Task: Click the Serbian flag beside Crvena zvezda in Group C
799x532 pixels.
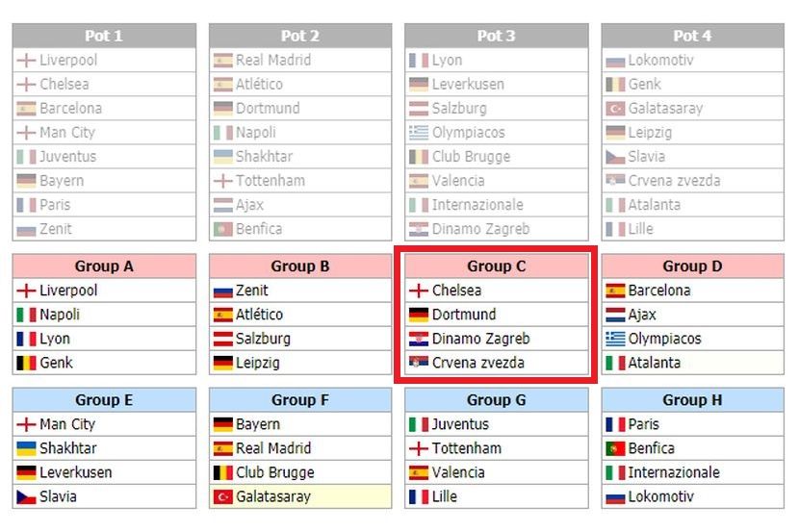Action: (x=419, y=362)
